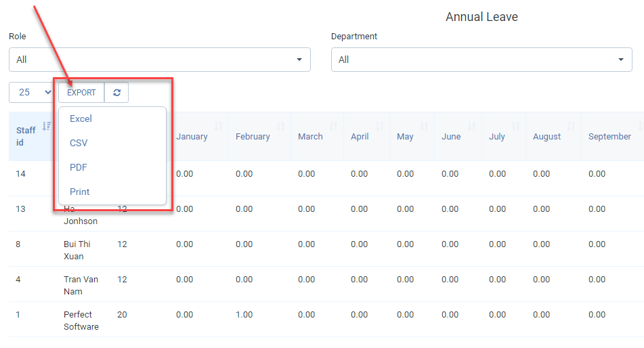Click the refresh table icon button
The width and height of the screenshot is (644, 348).
tap(116, 93)
